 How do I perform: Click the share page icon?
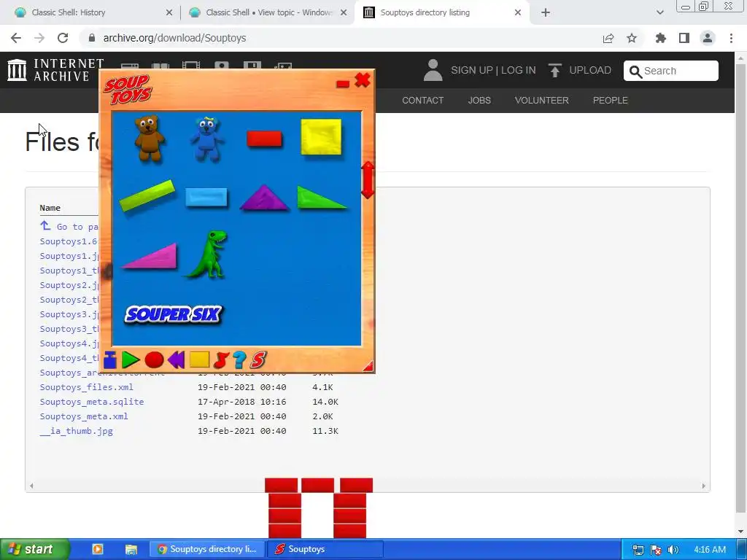(x=608, y=38)
